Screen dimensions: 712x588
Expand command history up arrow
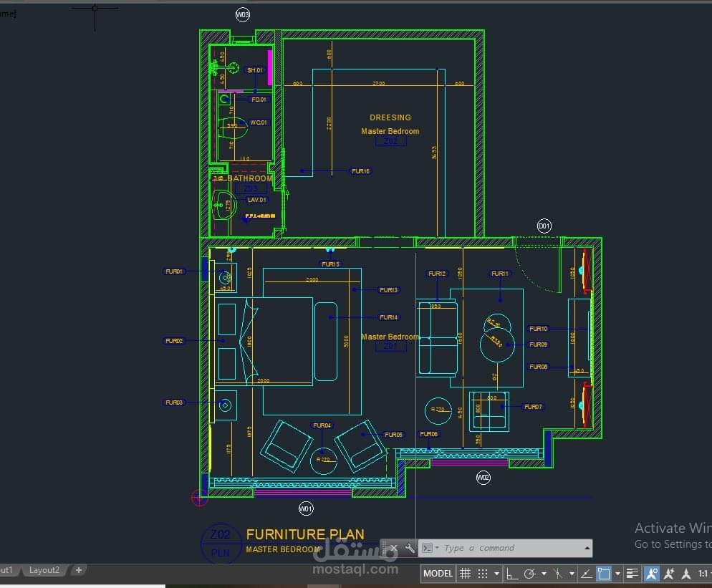[587, 548]
